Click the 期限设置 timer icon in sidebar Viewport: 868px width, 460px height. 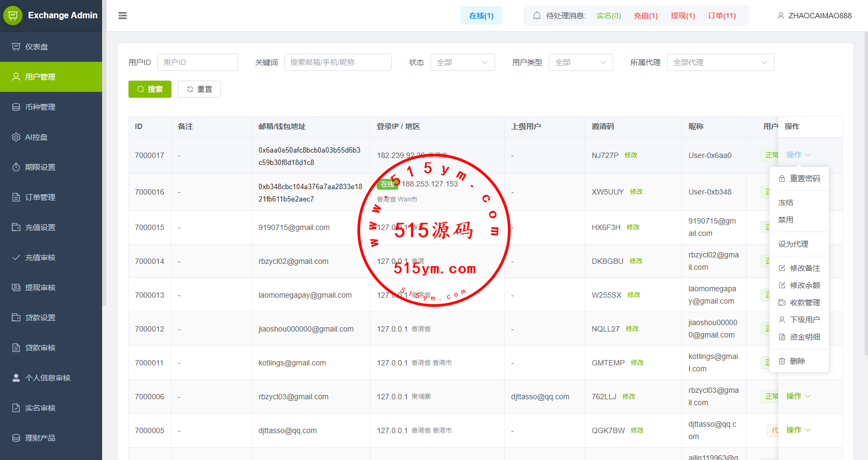tap(16, 167)
